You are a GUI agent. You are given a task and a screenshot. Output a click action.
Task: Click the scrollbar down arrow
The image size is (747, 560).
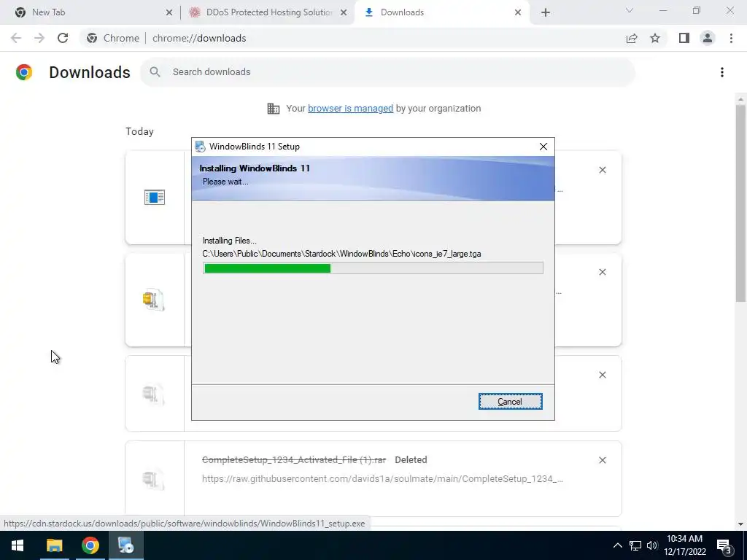740,524
